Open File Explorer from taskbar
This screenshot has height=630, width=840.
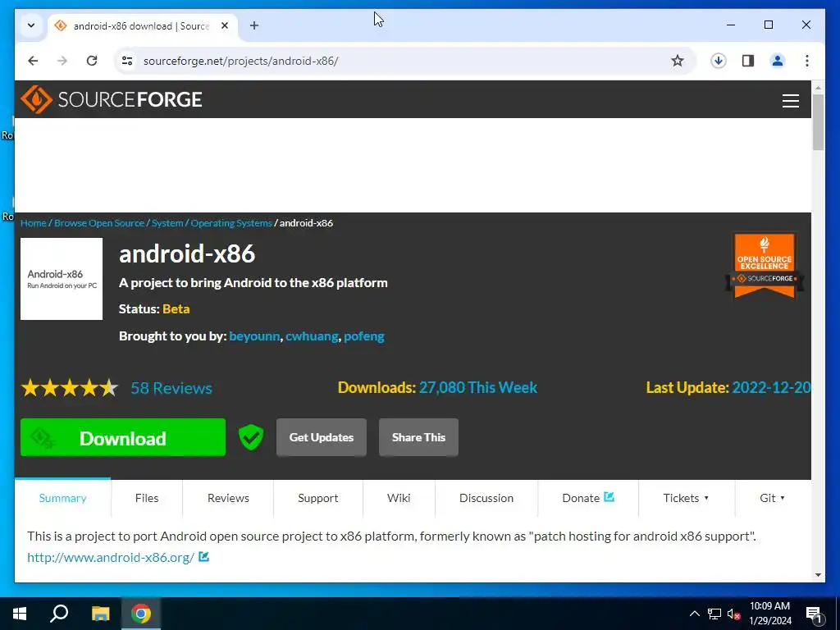click(100, 614)
